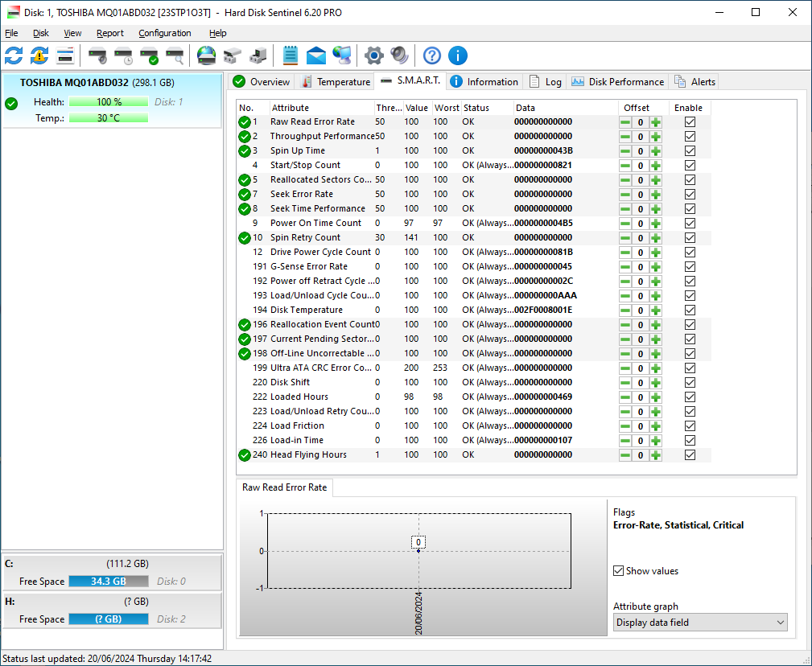The height and width of the screenshot is (666, 812).
Task: Toggle Enable checkbox for Head Flying Hours
Action: pos(690,455)
